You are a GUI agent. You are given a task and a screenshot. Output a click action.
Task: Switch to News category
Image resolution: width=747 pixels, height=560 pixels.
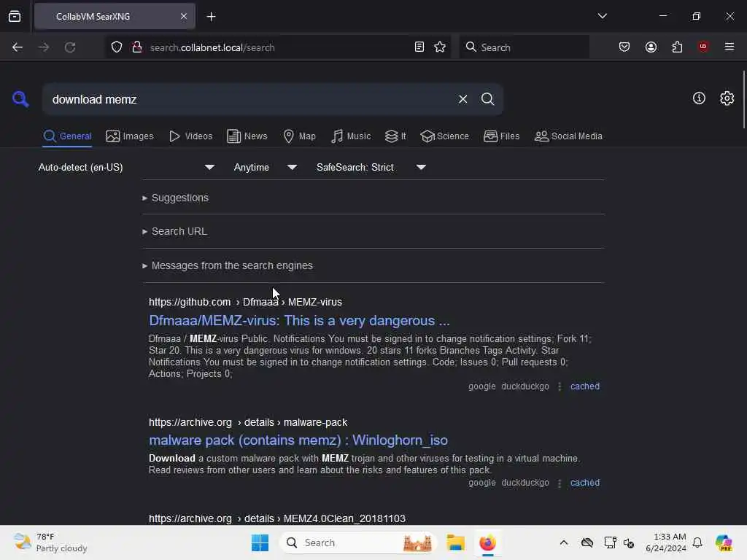coord(247,136)
